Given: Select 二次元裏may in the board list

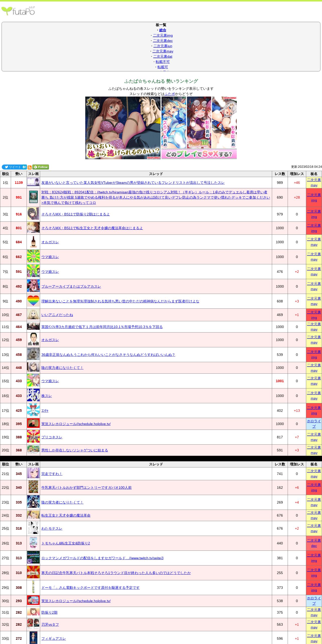Looking at the screenshot, I should click(x=163, y=51).
